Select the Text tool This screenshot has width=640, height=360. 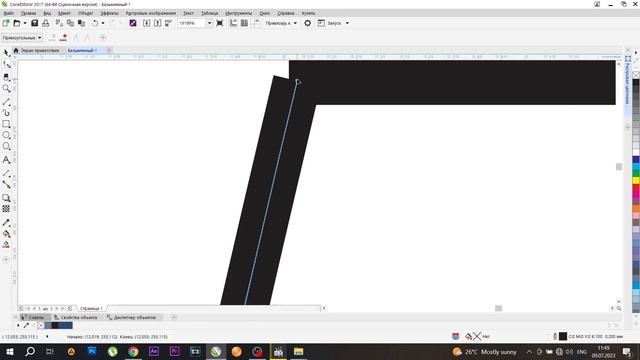[x=6, y=160]
